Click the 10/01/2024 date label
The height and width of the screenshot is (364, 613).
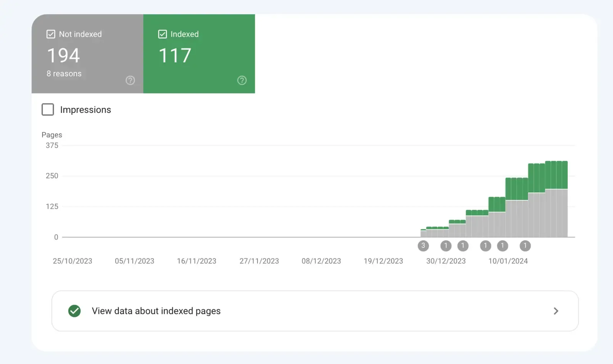(508, 261)
